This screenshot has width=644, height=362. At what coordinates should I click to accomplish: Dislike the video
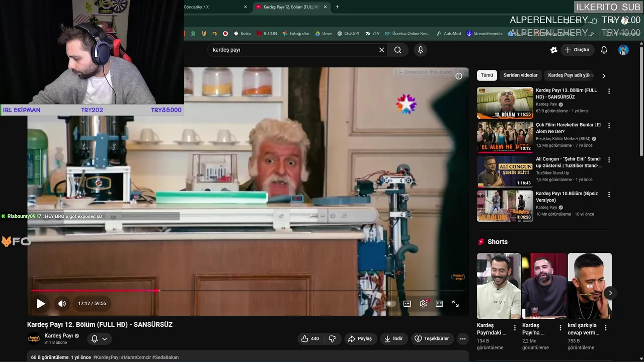pyautogui.click(x=332, y=339)
